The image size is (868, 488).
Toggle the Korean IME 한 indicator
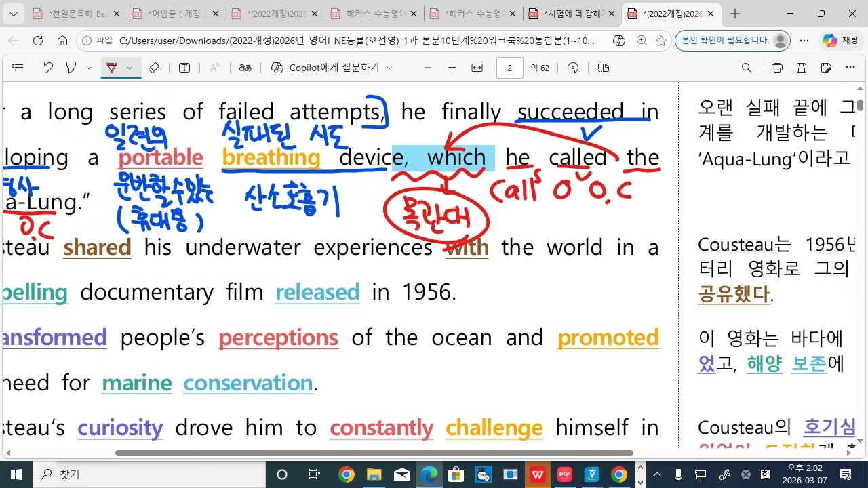point(766,474)
